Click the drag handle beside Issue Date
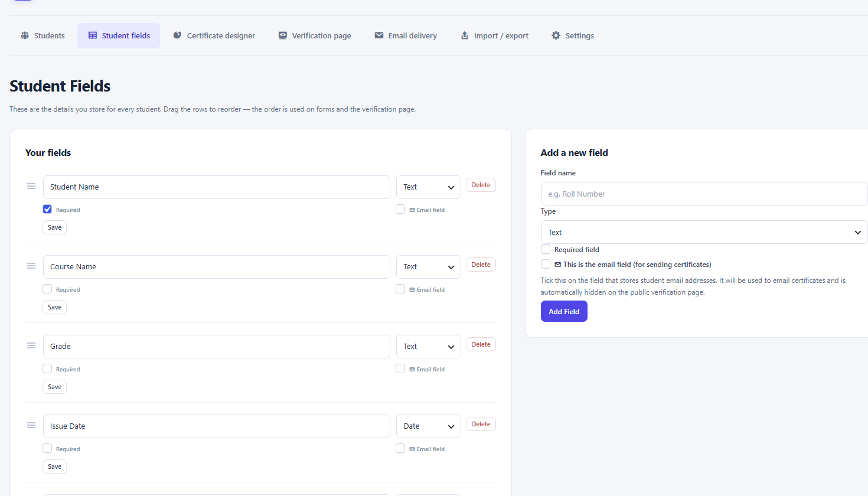This screenshot has width=868, height=496. (31, 425)
